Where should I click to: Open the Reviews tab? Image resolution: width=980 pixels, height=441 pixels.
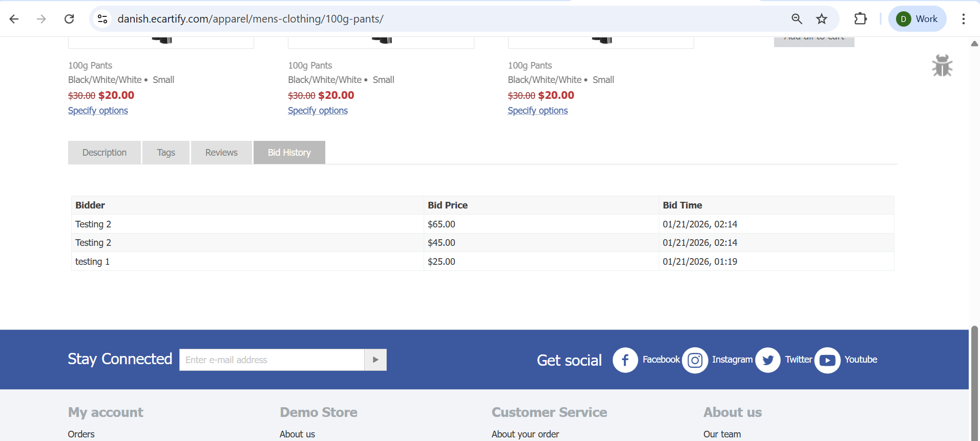click(221, 153)
